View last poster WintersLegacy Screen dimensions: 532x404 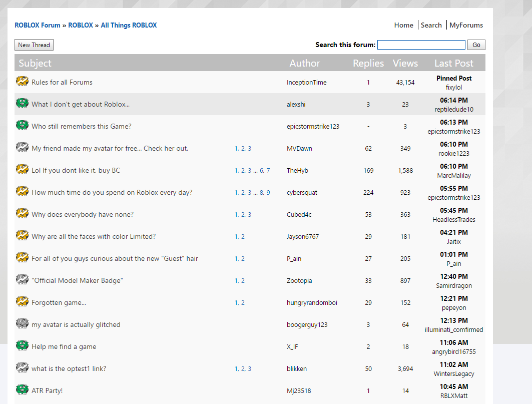pos(453,374)
